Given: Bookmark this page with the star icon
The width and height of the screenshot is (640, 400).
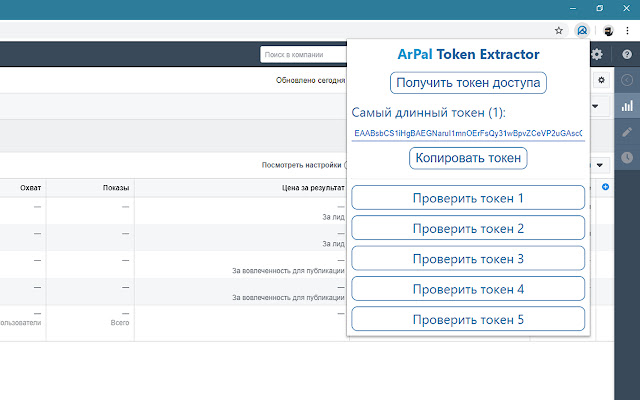Looking at the screenshot, I should (x=559, y=31).
